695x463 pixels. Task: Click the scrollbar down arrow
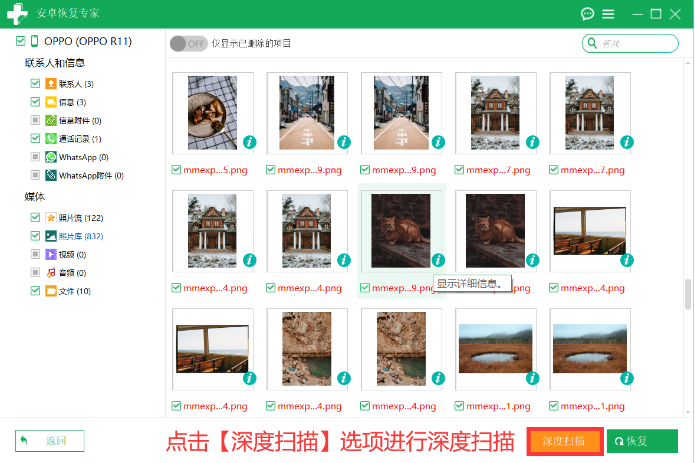pos(688,412)
